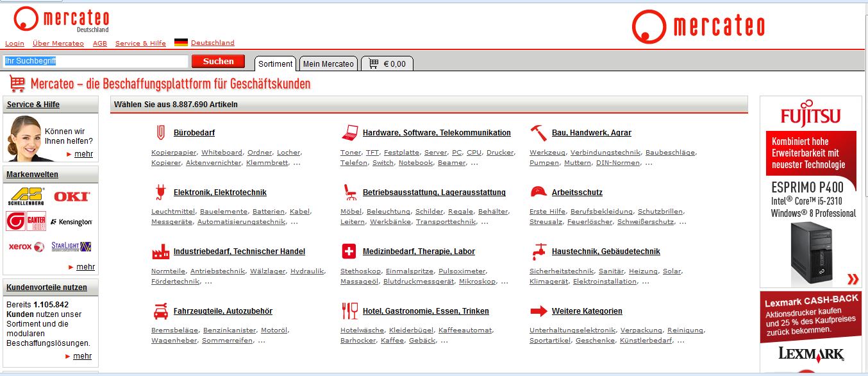
Task: Open the cart tab showing € 0,00
Action: point(387,64)
